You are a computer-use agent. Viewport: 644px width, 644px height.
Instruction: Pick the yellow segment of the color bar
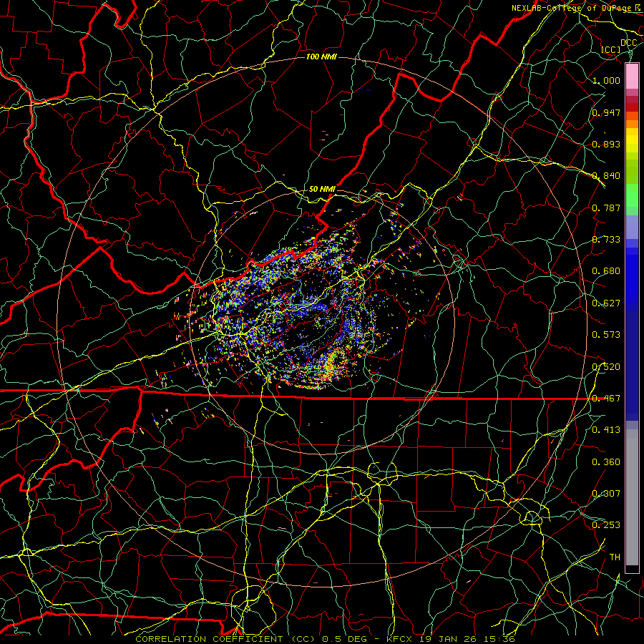point(632,140)
